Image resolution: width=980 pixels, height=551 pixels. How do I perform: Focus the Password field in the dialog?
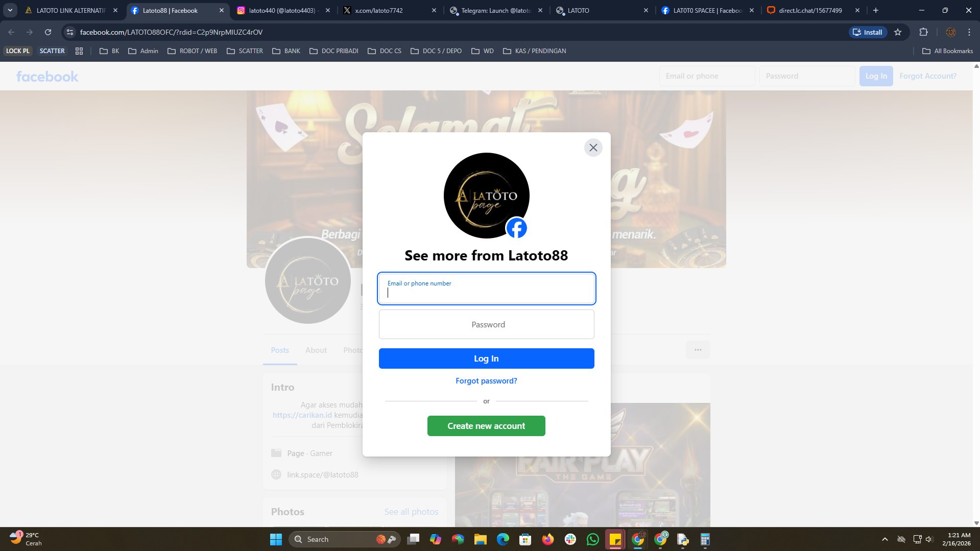click(486, 324)
